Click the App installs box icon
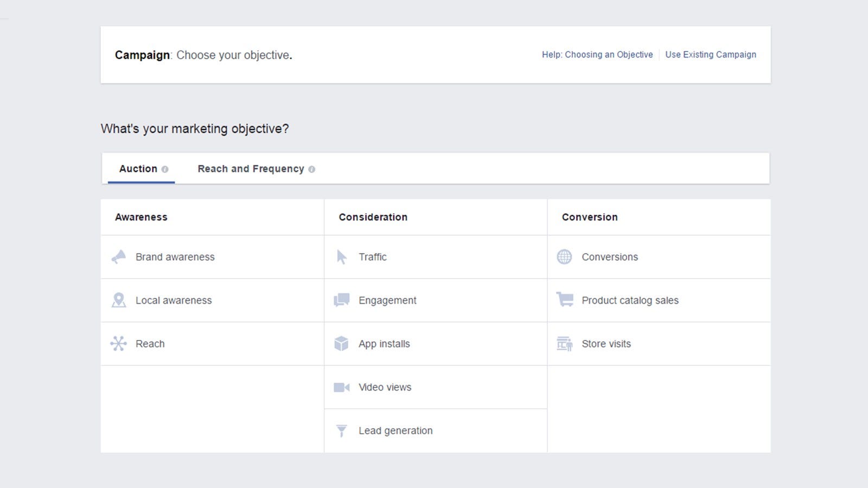Screen dimensions: 868x488 pos(341,343)
